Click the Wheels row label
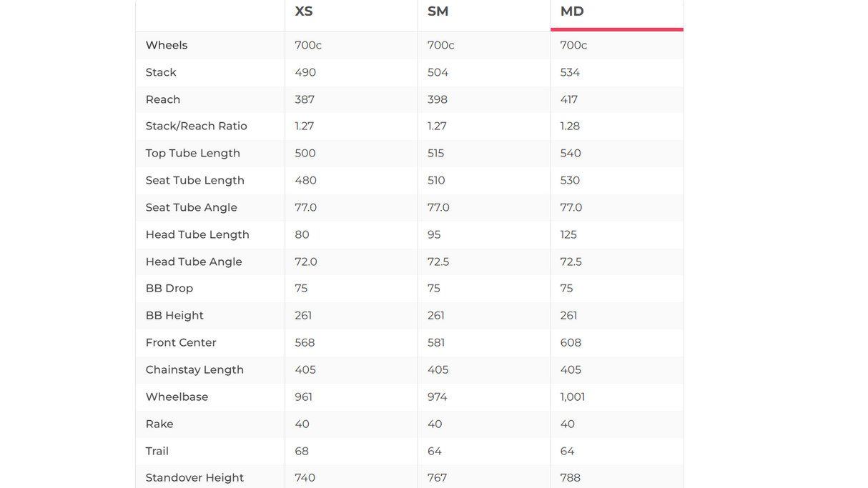This screenshot has height=488, width=868. point(167,45)
